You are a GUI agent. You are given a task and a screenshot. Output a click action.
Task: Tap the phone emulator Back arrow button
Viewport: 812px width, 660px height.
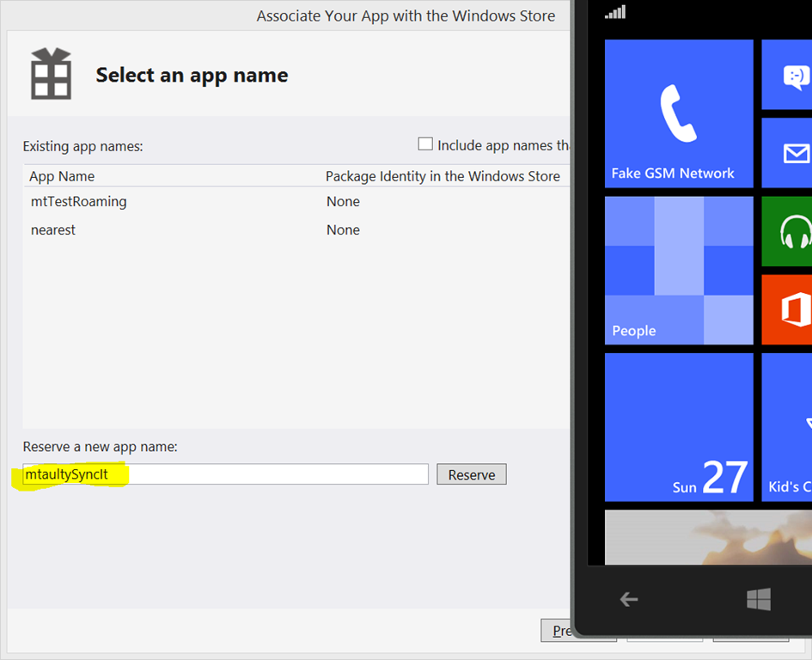coord(629,599)
